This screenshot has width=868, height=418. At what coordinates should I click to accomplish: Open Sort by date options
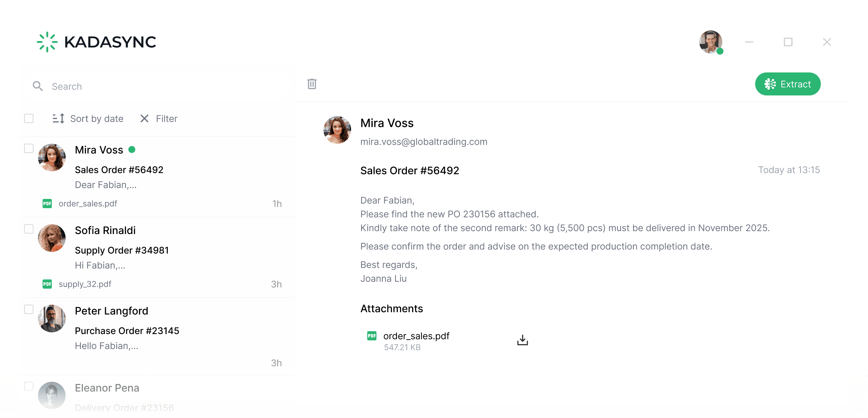[97, 118]
